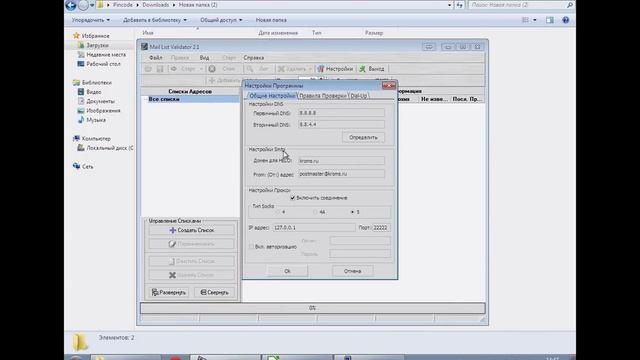Switch to the Правила Проверки tab
The width and height of the screenshot is (640, 360).
point(322,96)
